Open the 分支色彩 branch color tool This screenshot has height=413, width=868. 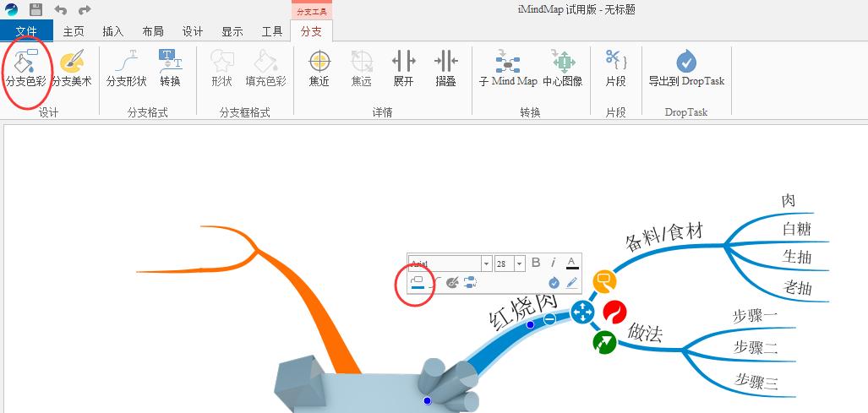[x=26, y=68]
